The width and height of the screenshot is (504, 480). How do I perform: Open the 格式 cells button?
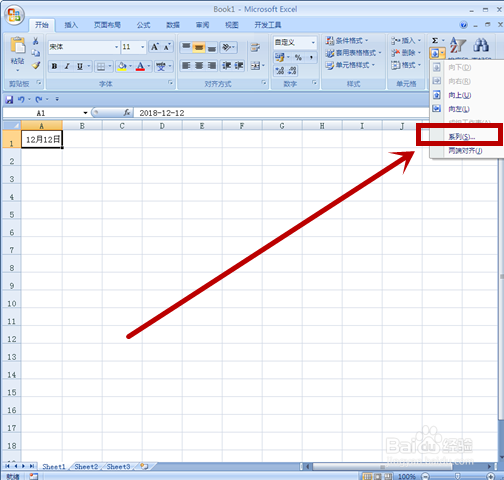406,65
